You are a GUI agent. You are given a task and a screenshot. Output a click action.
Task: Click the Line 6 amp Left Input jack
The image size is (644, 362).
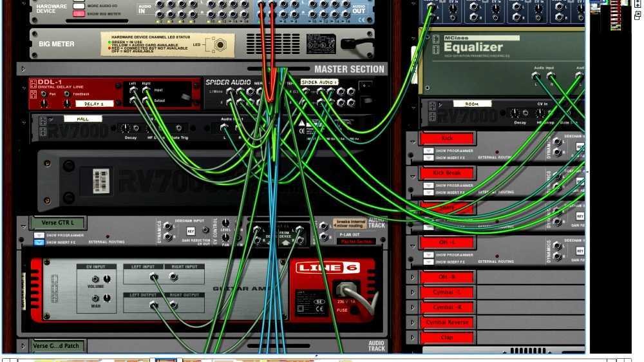[153, 277]
